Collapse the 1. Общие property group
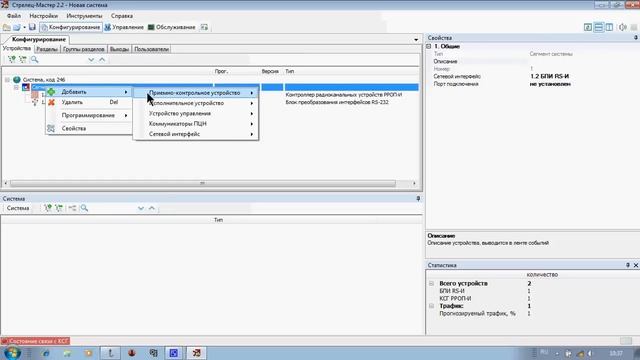640x360 pixels. 429,47
